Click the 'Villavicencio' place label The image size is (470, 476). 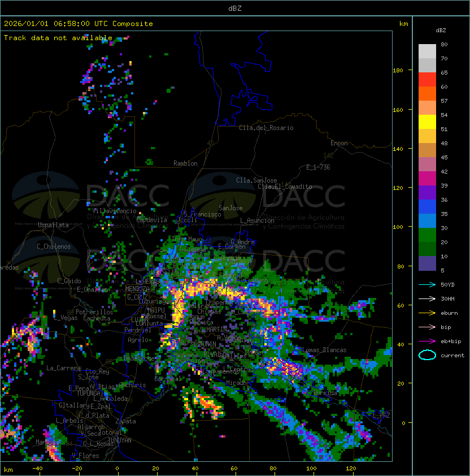click(114, 211)
